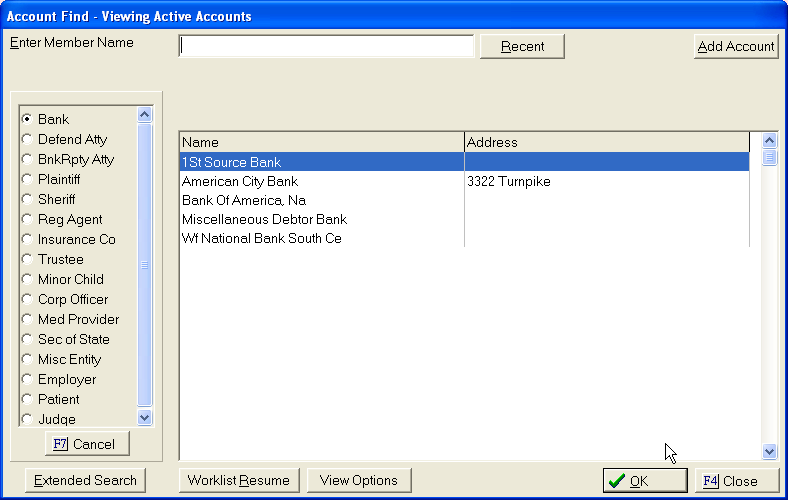Viewport: 788px width, 500px height.
Task: Open Extended Search
Action: 85,481
